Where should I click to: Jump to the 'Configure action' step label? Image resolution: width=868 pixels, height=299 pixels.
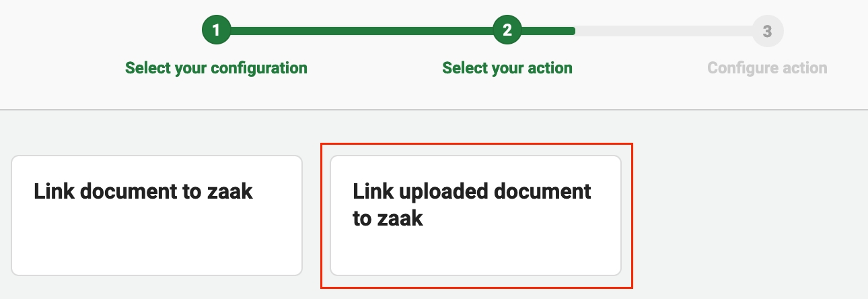coord(767,68)
